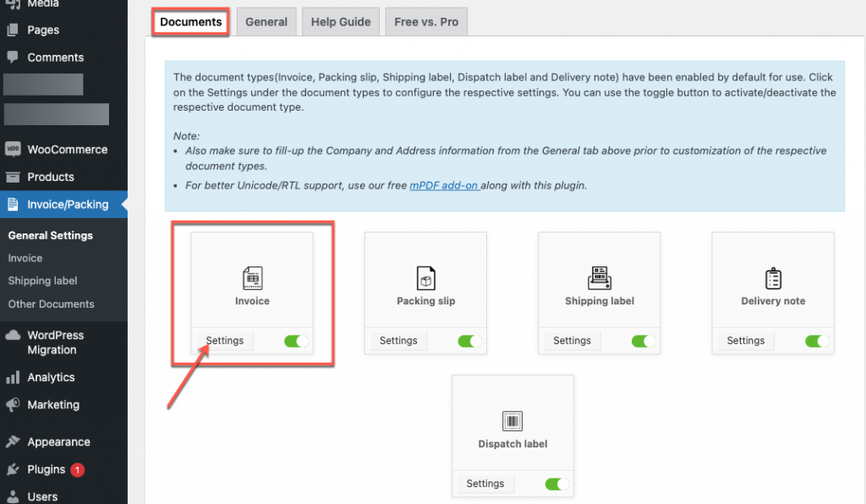This screenshot has height=504, width=866.
Task: Disable the Invoice document toggle
Action: 296,341
